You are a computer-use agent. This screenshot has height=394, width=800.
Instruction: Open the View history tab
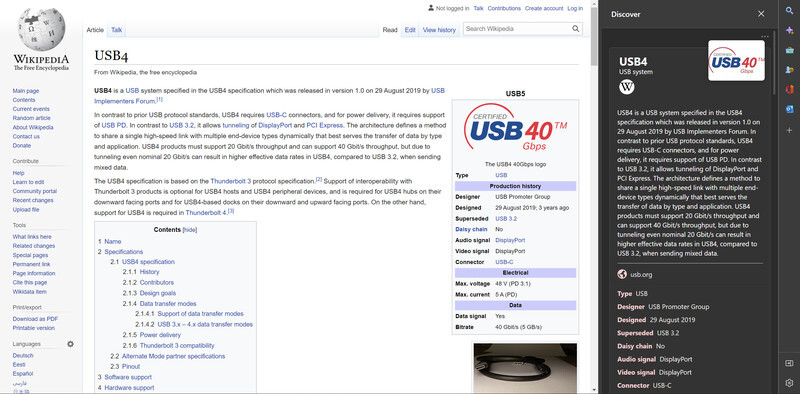[x=439, y=30]
